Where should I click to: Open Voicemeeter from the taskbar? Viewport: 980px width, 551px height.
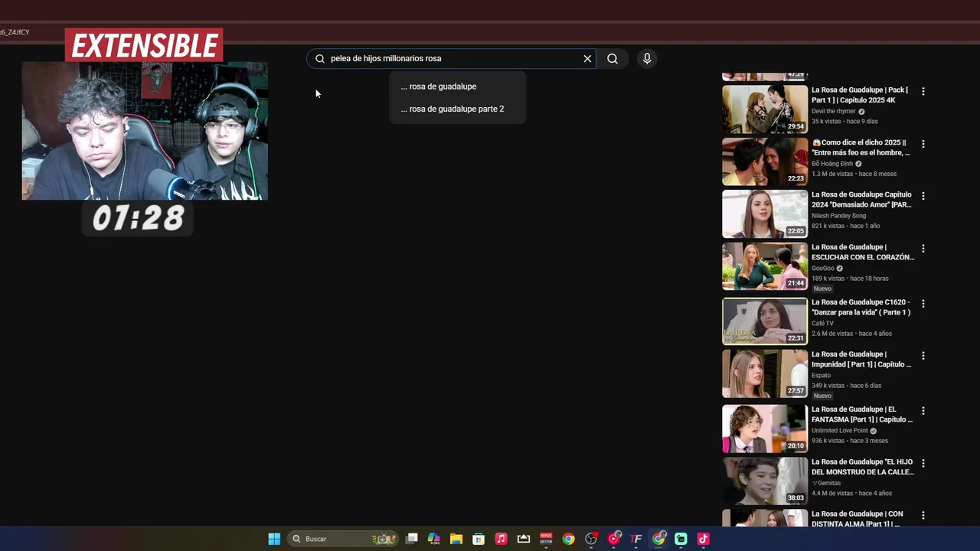point(546,539)
